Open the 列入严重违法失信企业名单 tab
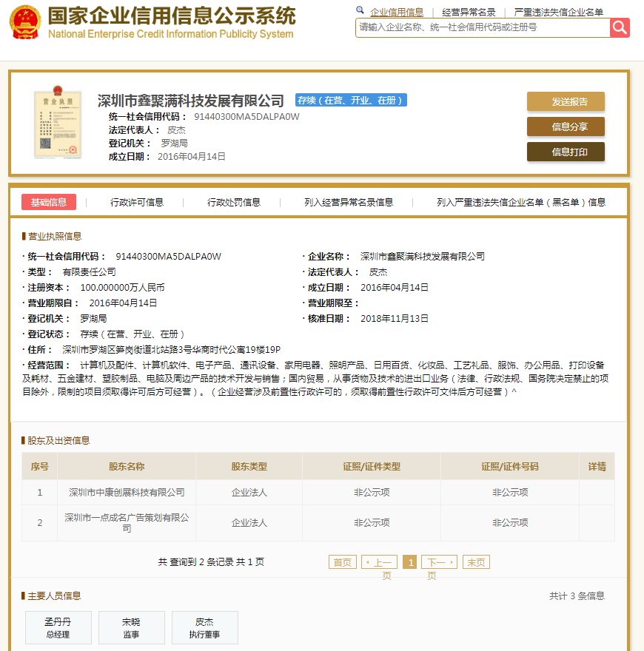This screenshot has width=644, height=651. coord(521,202)
